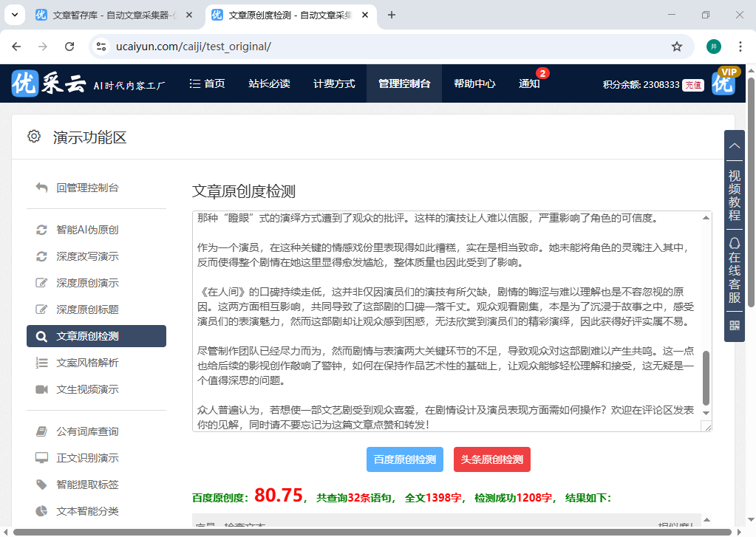Open 深度原创演示 edit icon

point(42,282)
